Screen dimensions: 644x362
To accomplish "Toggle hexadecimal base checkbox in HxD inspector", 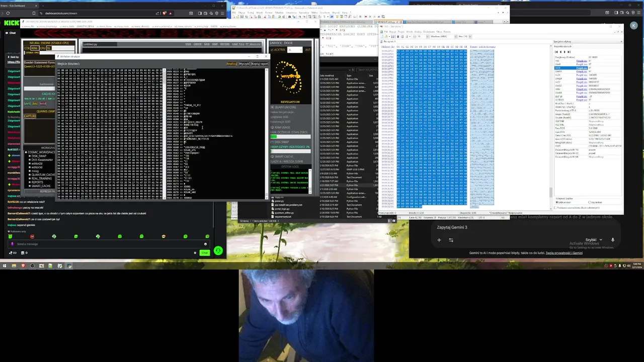I will click(x=555, y=208).
